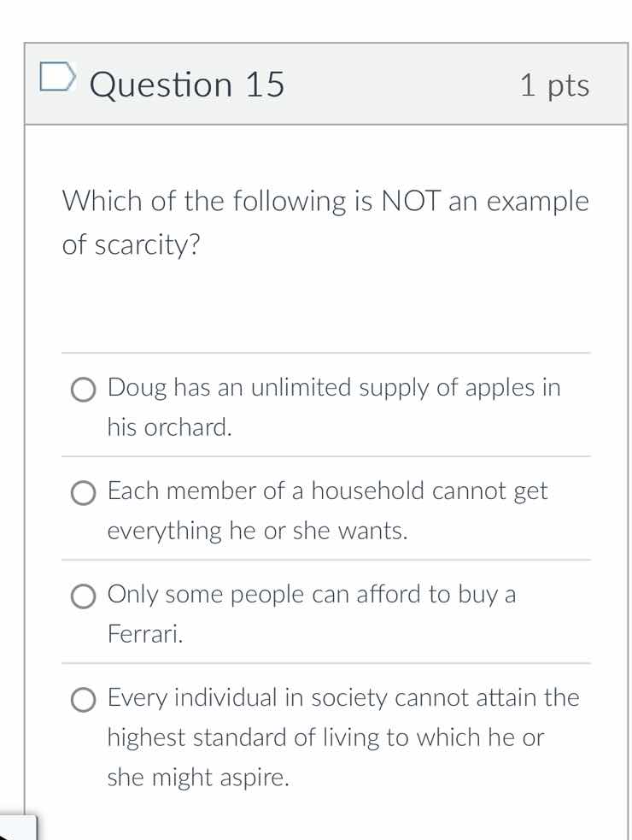Select the radio button for the apples answer
The width and height of the screenshot is (632, 840).
[83, 391]
